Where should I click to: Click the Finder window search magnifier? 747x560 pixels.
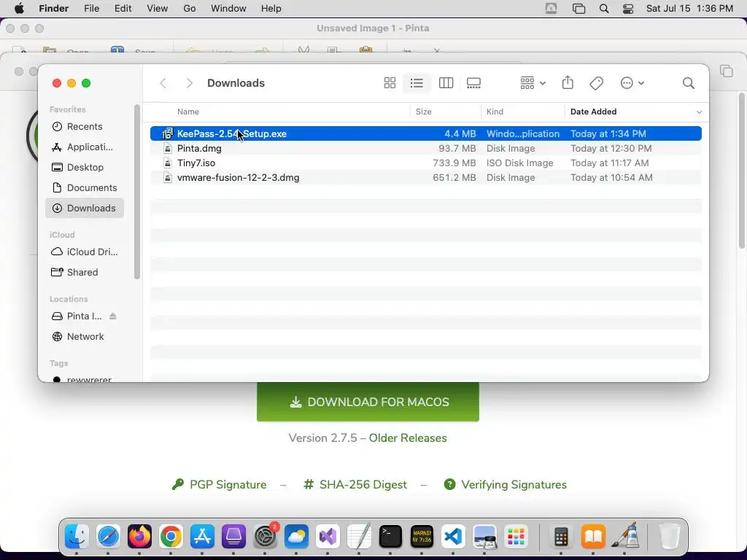point(688,83)
